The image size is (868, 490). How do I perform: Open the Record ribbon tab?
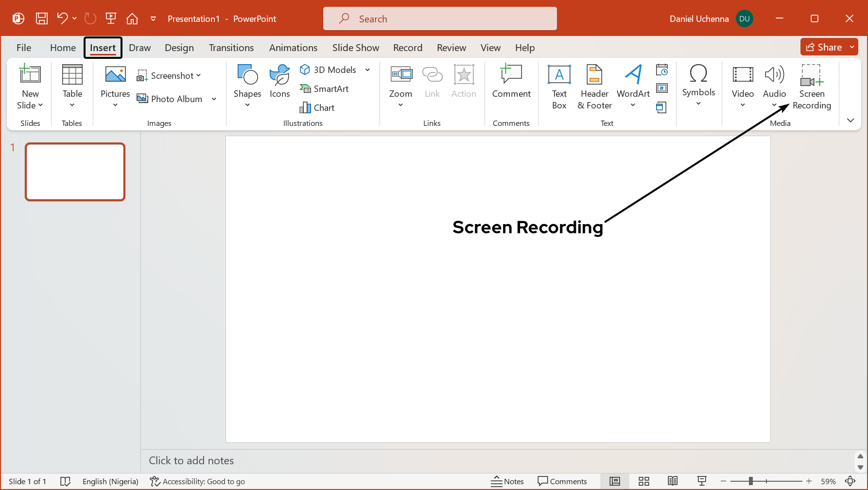[x=407, y=47]
